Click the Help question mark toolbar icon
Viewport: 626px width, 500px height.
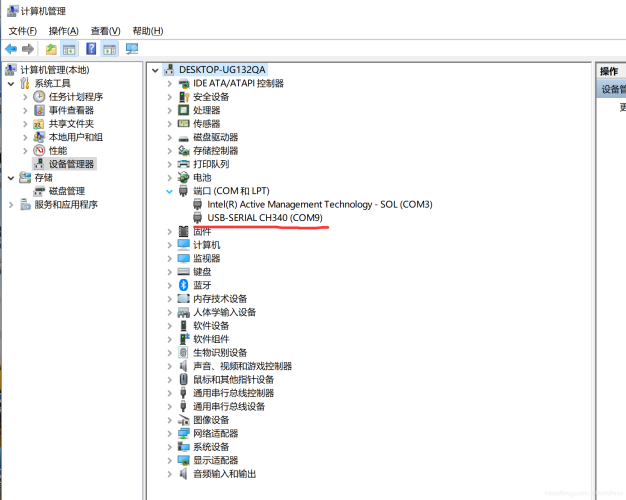coord(91,49)
